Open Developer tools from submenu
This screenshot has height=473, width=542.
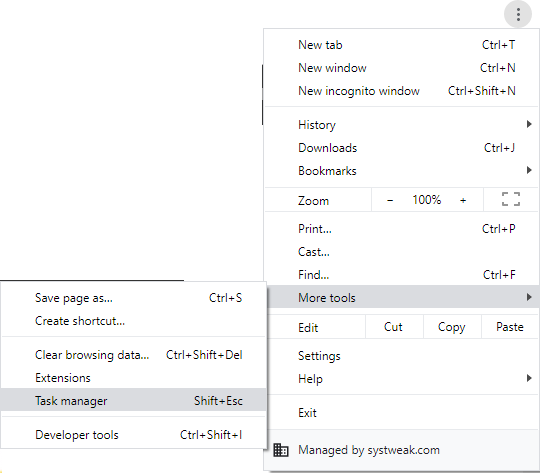pyautogui.click(x=133, y=435)
